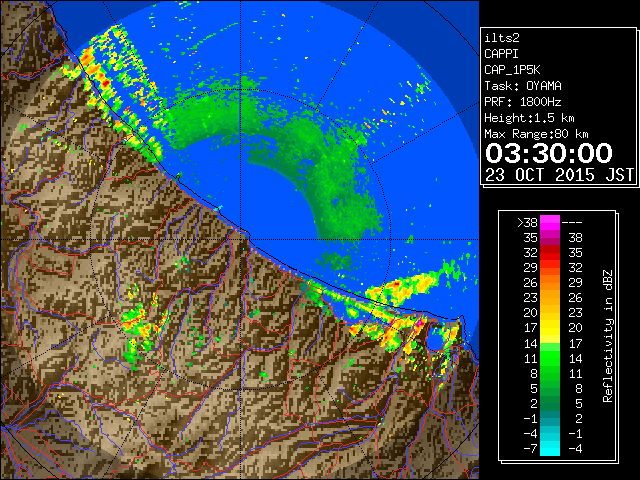Pick the cyan -7 to -4 dBZ band

[549, 448]
